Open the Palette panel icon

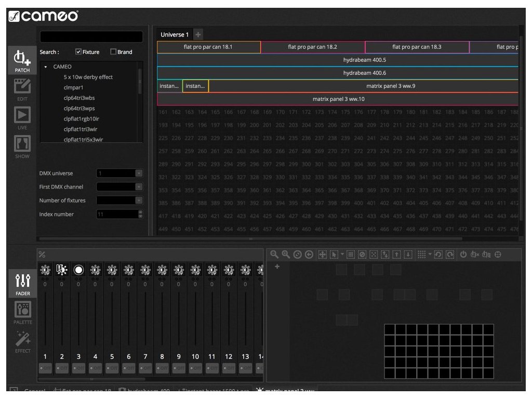pos(22,311)
